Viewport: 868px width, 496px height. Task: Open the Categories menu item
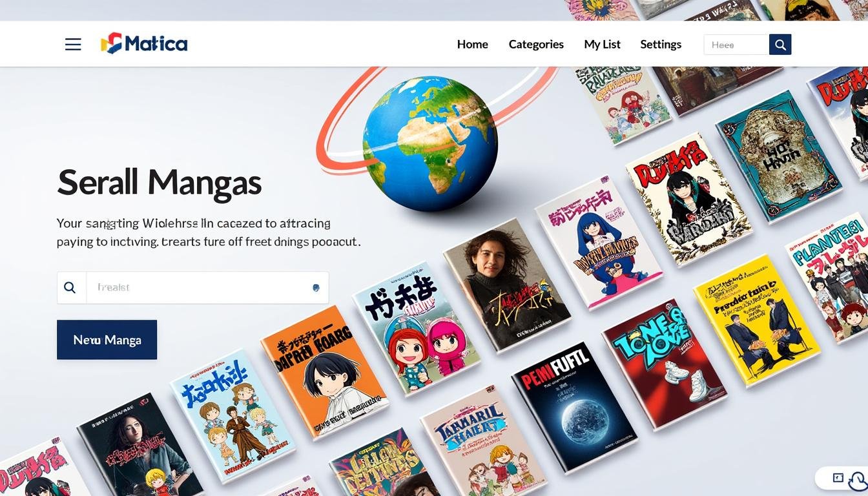(x=536, y=45)
